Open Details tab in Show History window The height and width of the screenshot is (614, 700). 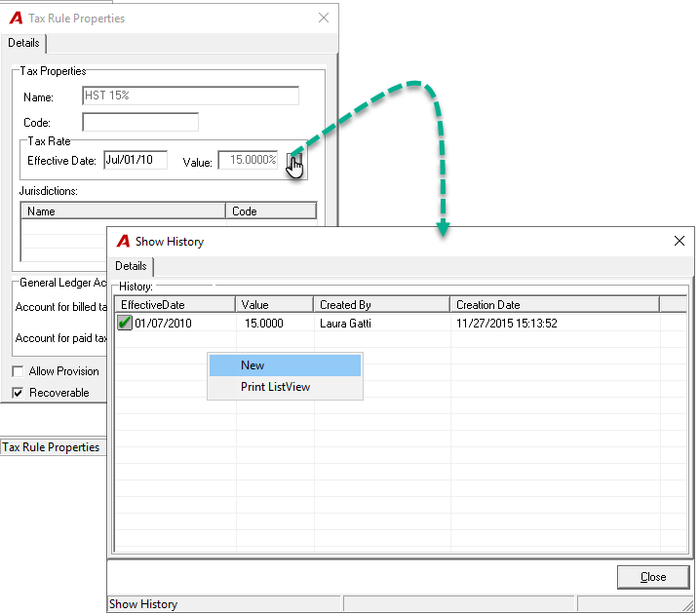click(x=131, y=266)
